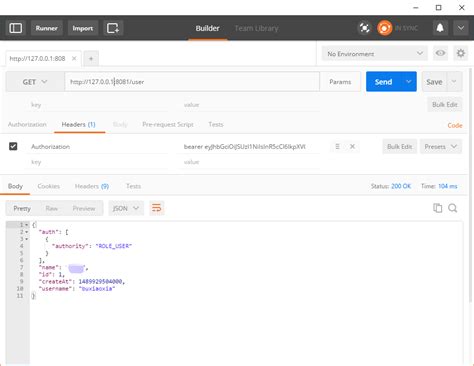
Task: Toggle the sidebar panel icon
Action: [x=16, y=28]
